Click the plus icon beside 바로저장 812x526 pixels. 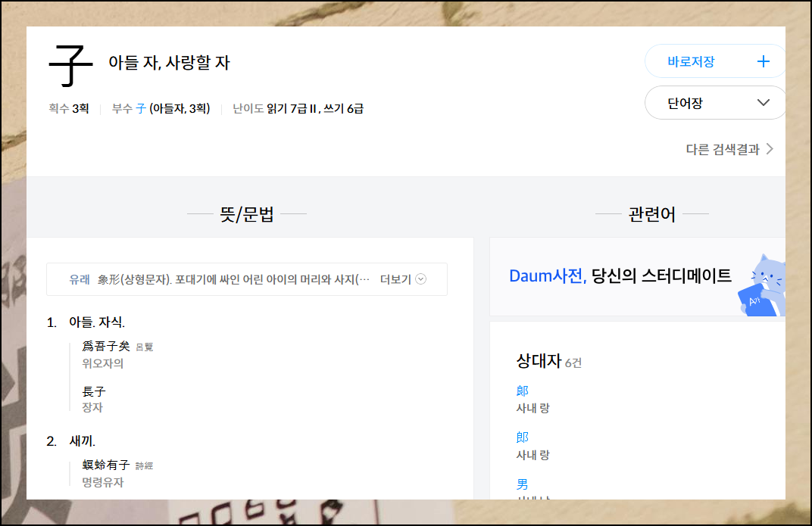pyautogui.click(x=763, y=61)
